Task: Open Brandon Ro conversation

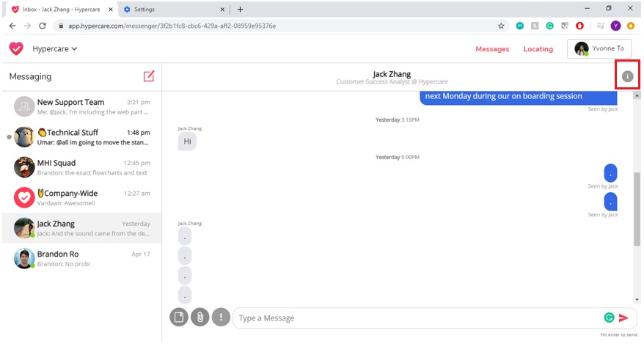Action: (x=81, y=258)
